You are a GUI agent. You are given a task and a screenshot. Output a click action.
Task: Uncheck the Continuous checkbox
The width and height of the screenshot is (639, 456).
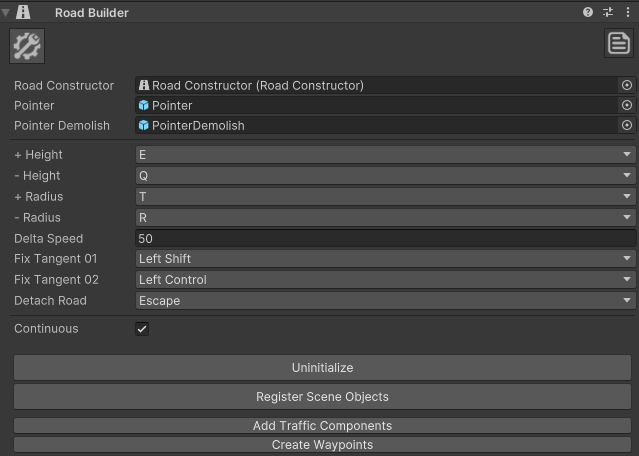tap(142, 329)
